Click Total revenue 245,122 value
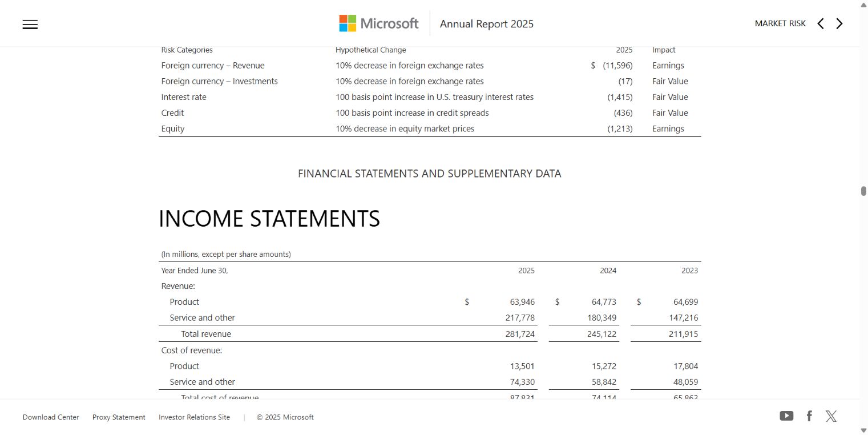Image resolution: width=868 pixels, height=435 pixels. 601,334
